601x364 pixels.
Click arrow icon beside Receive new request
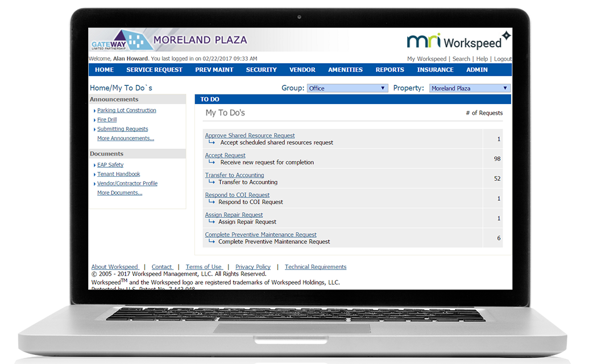coord(212,162)
